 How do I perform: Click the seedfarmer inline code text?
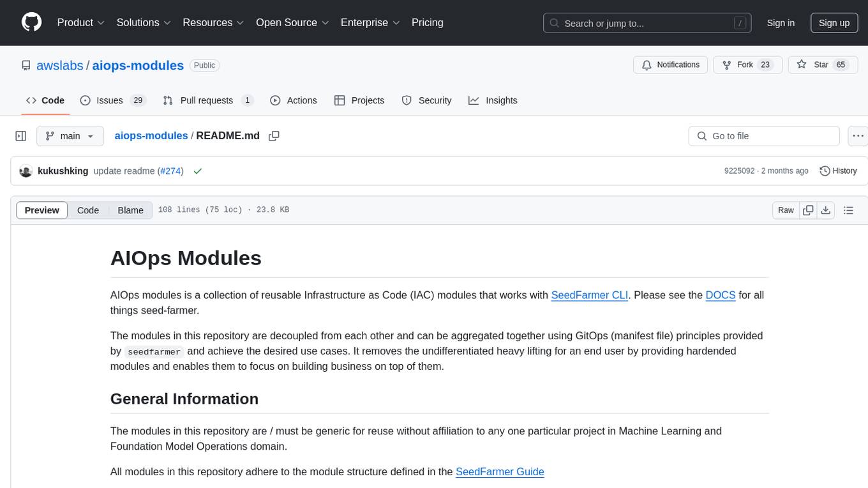click(x=154, y=352)
